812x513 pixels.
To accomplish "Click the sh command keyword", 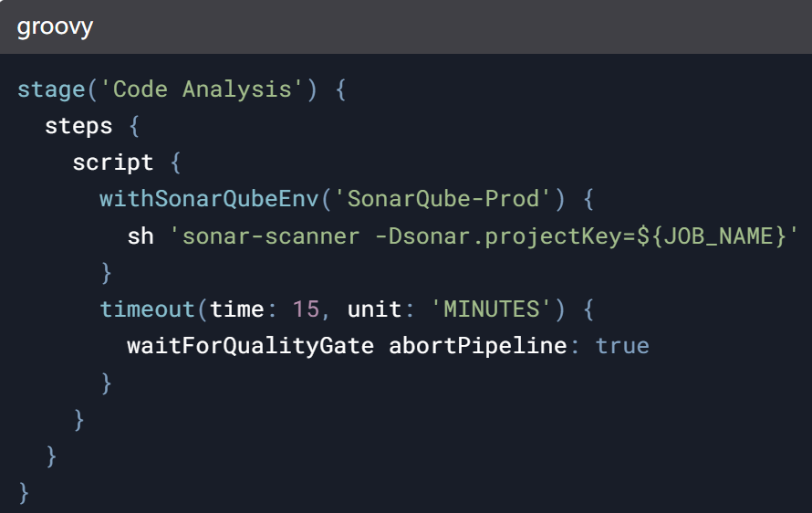I will point(141,236).
